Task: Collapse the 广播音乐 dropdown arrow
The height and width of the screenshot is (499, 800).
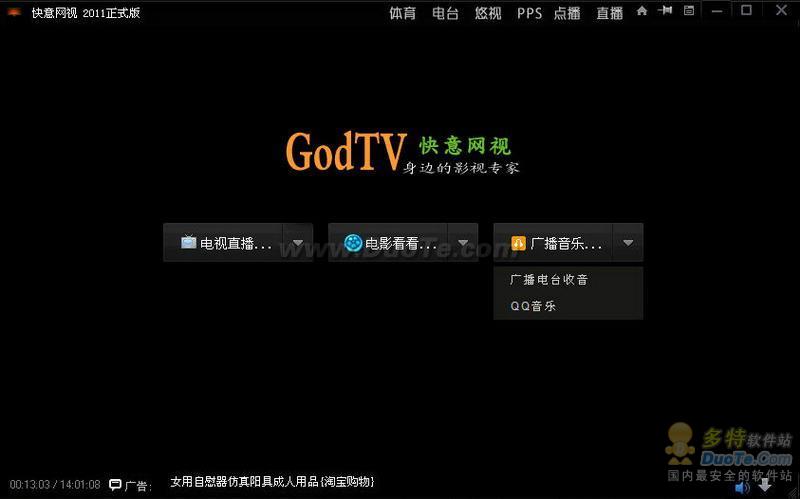Action: [627, 243]
